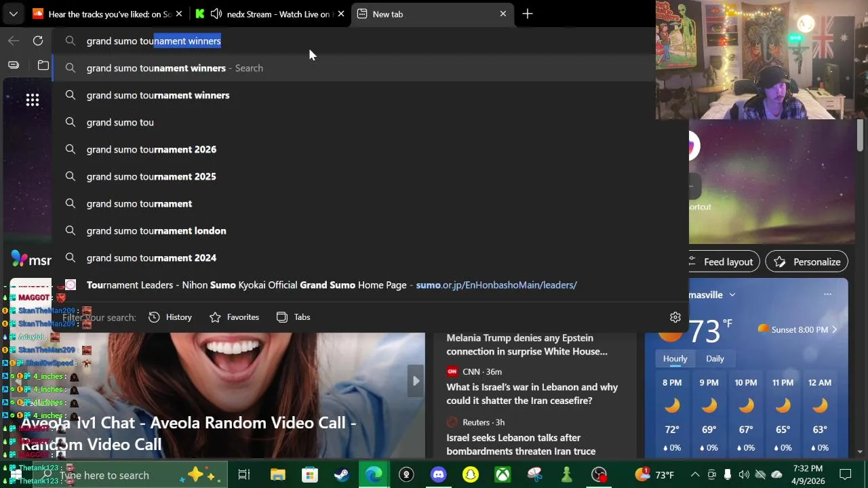Open volume control in system tray
The height and width of the screenshot is (488, 868).
tap(744, 475)
